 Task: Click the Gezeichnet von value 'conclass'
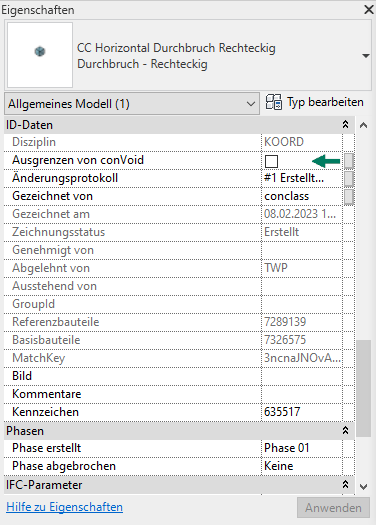(286, 196)
